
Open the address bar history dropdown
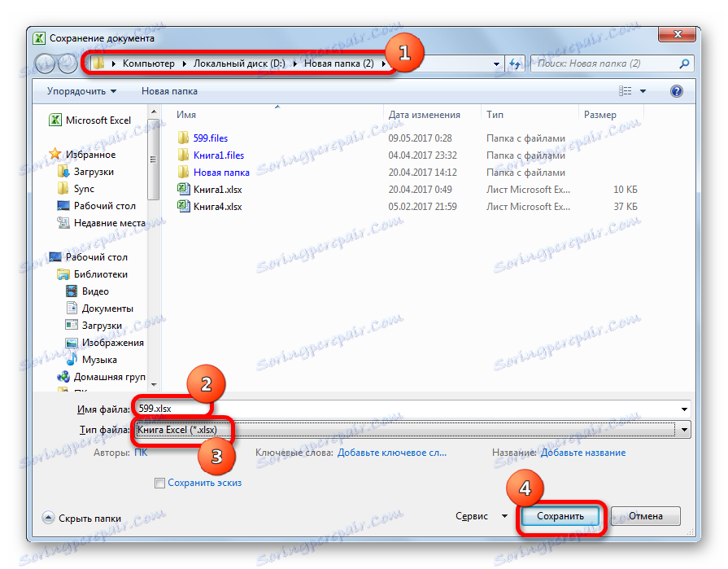[496, 63]
